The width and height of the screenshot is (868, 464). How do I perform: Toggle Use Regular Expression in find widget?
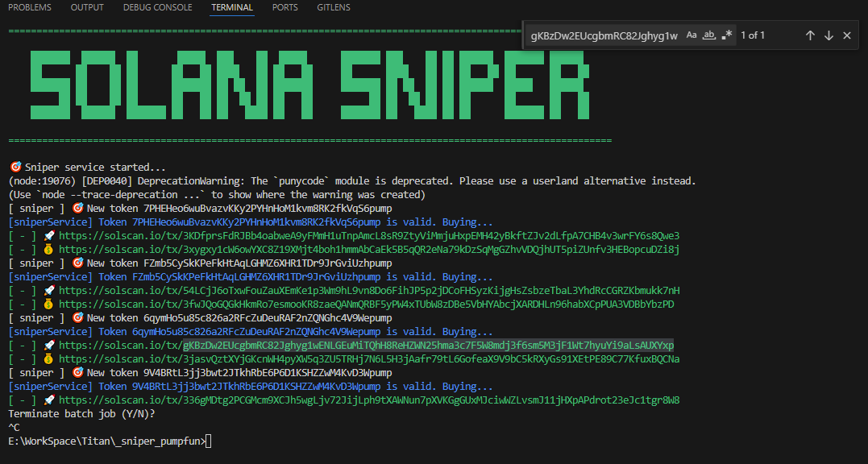727,35
